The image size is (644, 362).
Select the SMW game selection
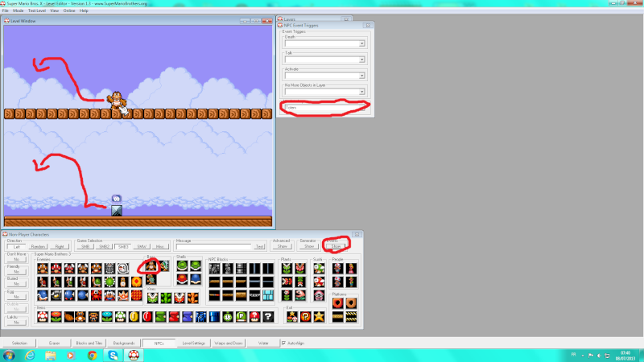(142, 247)
